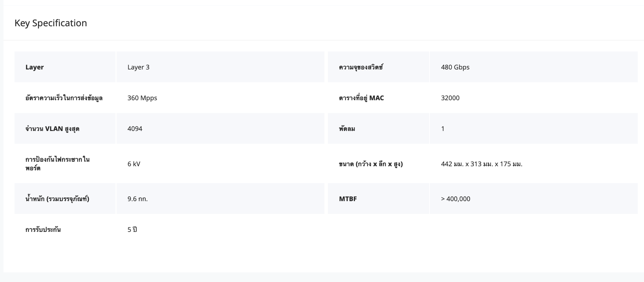Image resolution: width=644 pixels, height=282 pixels.
Task: Select the 32000 MAC table value
Action: 450,98
